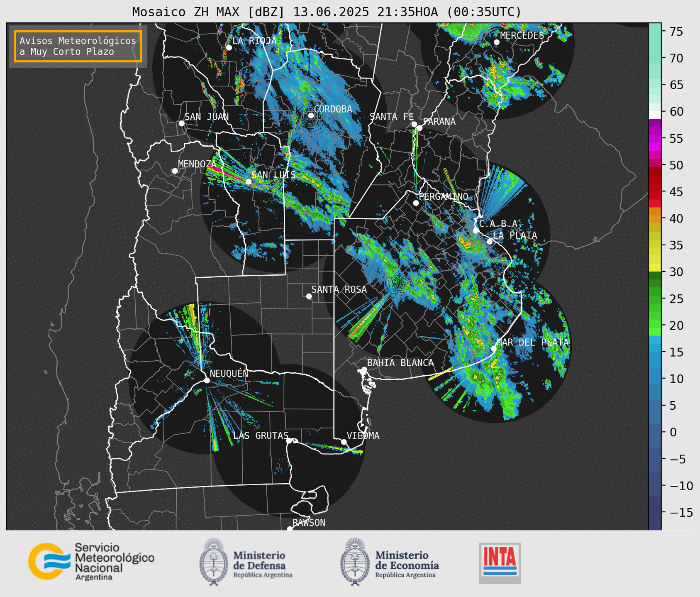
Task: Click the MAR DEL PLATA label text
Action: [533, 342]
